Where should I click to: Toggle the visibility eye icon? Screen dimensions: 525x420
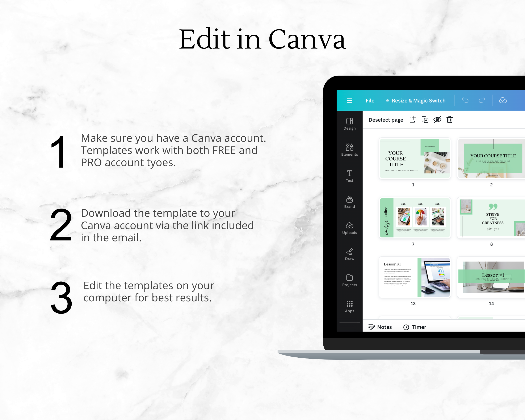tap(438, 119)
